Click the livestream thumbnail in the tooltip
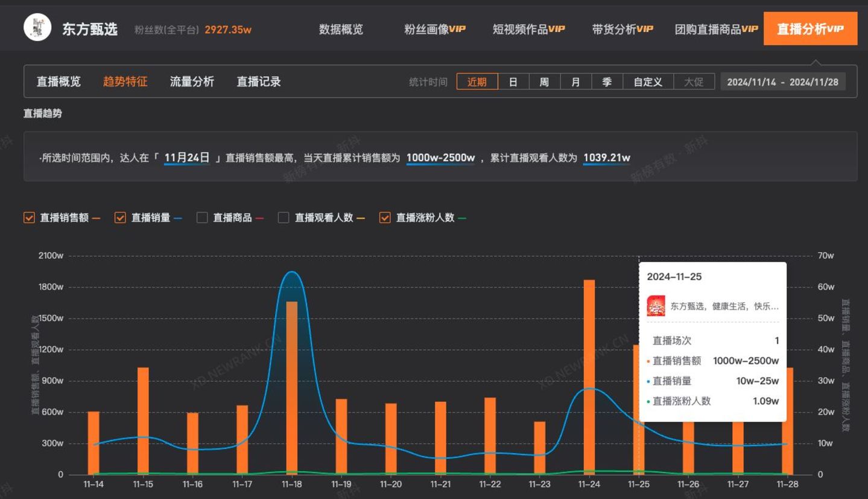 pos(656,306)
